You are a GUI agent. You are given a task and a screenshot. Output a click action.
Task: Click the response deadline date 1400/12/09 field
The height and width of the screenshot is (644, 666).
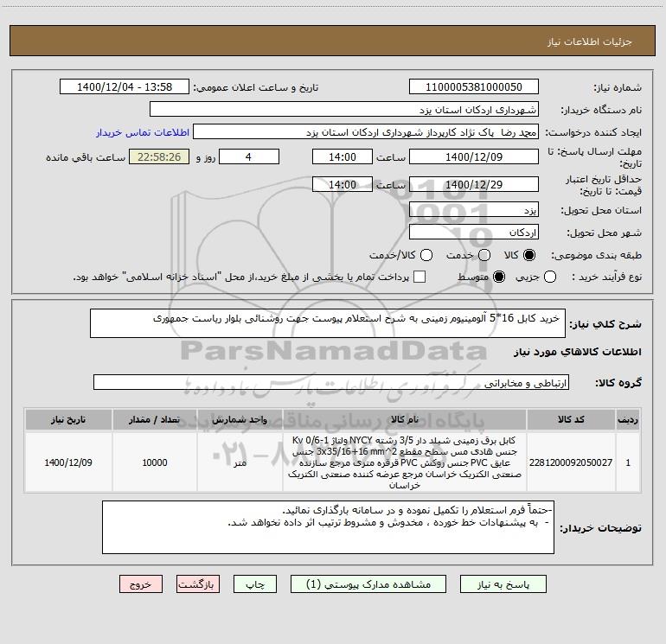pos(474,156)
